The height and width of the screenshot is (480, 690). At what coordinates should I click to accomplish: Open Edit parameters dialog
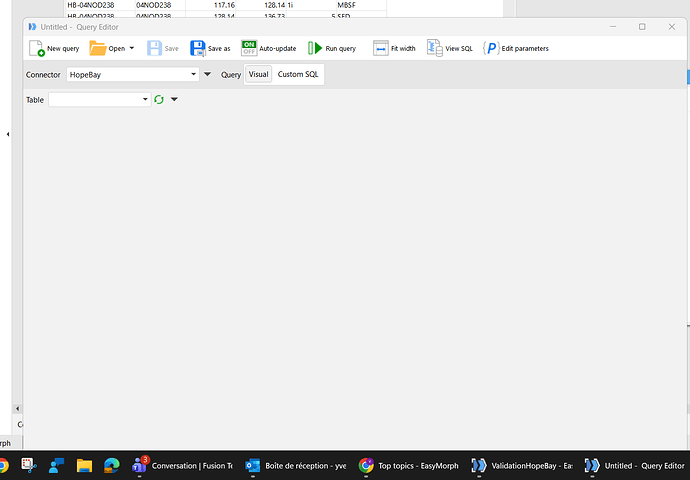point(516,48)
